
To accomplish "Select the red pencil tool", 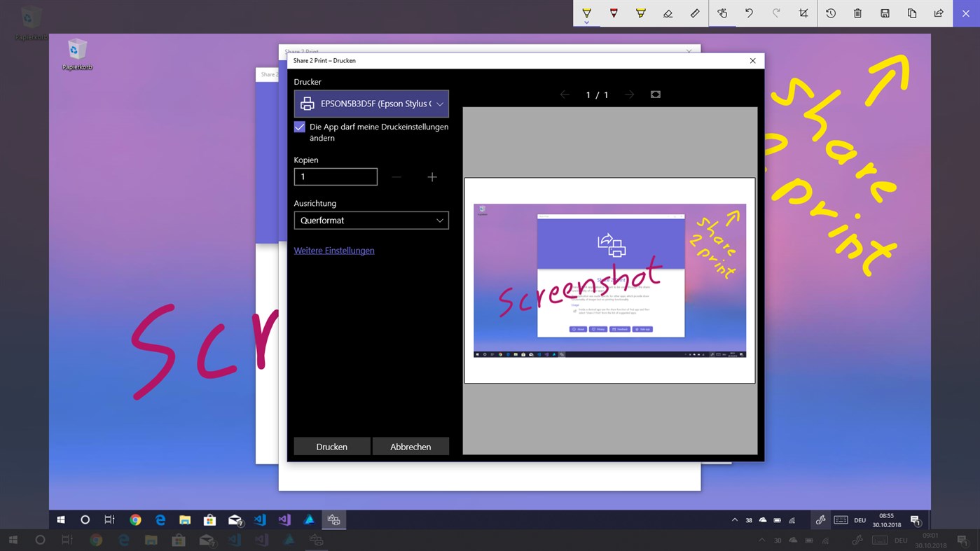I will coord(614,13).
